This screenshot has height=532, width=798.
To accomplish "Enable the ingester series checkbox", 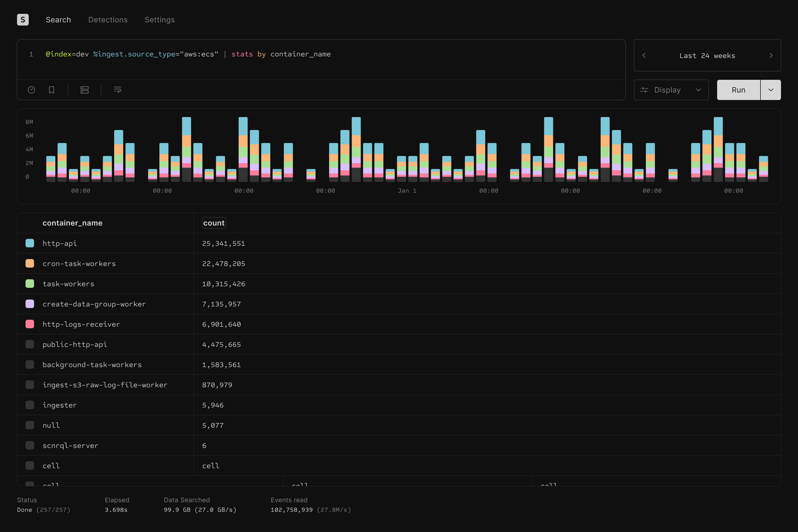I will click(x=30, y=405).
